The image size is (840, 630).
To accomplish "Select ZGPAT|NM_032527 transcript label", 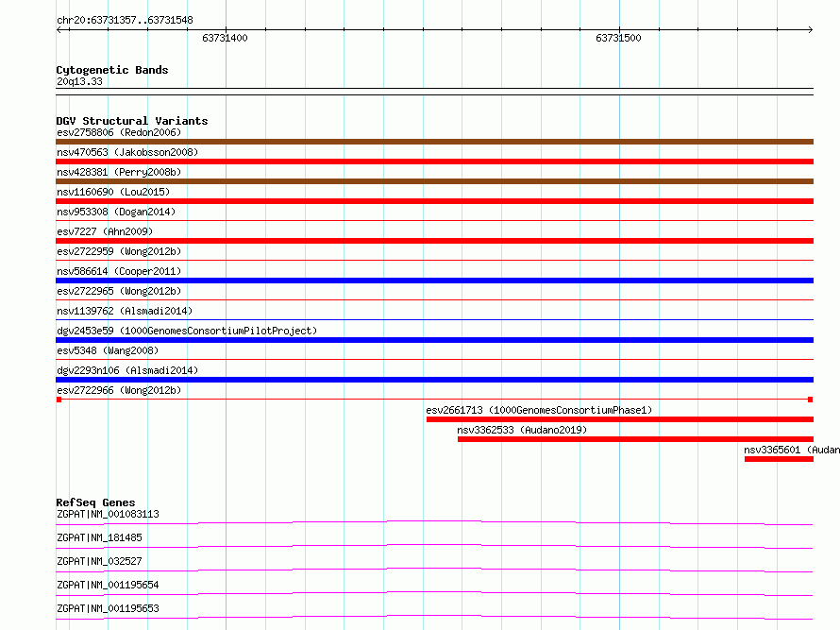I will coord(99,561).
